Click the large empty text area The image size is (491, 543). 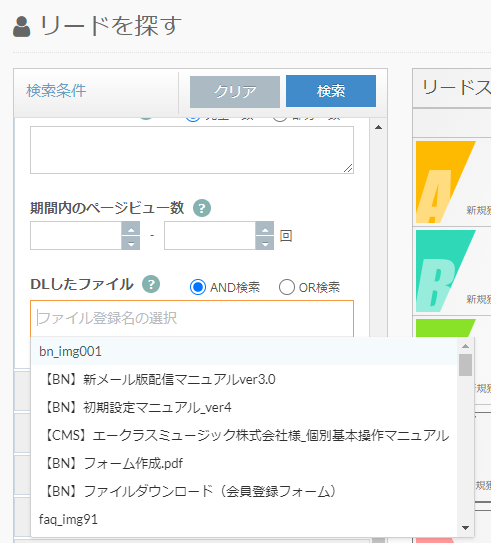point(192,150)
